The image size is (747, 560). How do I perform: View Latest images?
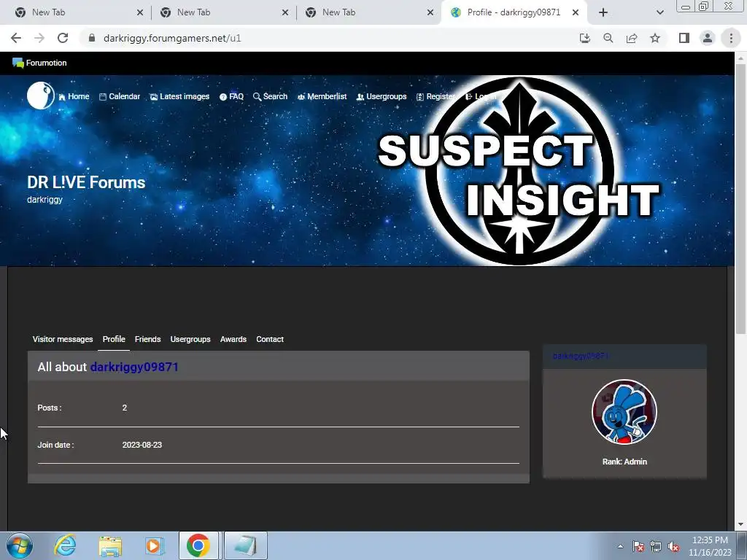pos(179,96)
